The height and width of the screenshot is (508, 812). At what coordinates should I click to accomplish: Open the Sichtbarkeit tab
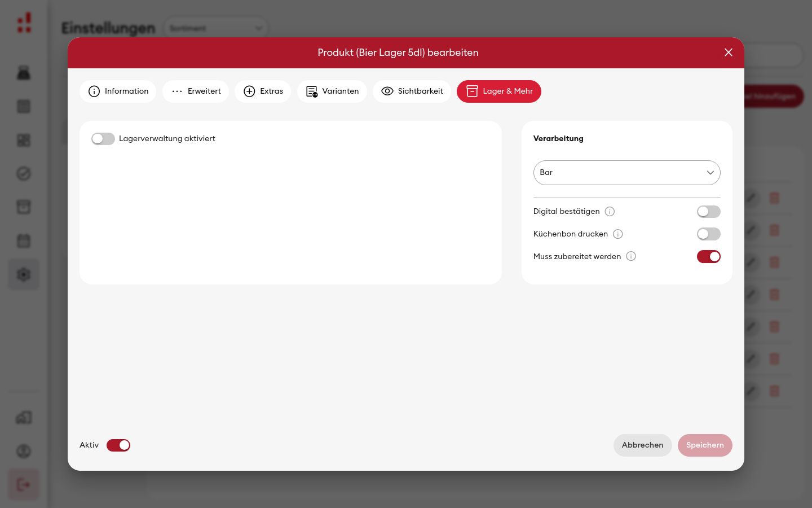pos(412,91)
